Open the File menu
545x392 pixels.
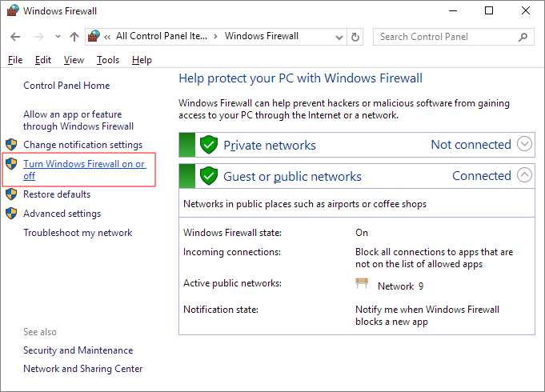15,60
